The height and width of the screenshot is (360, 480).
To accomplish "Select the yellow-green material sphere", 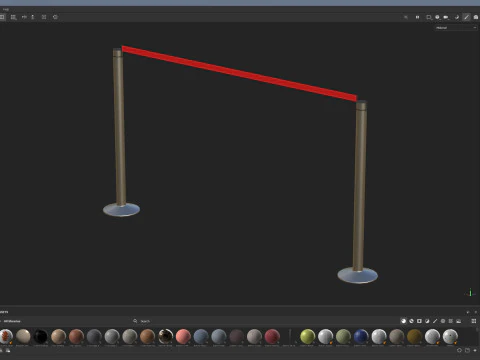I will [x=308, y=336].
